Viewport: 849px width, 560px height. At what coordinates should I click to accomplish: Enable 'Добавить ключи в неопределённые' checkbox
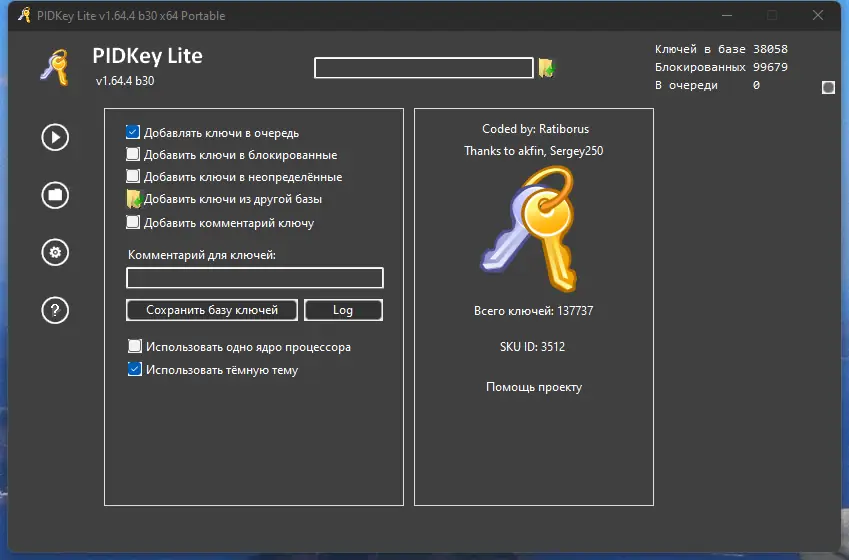(133, 176)
